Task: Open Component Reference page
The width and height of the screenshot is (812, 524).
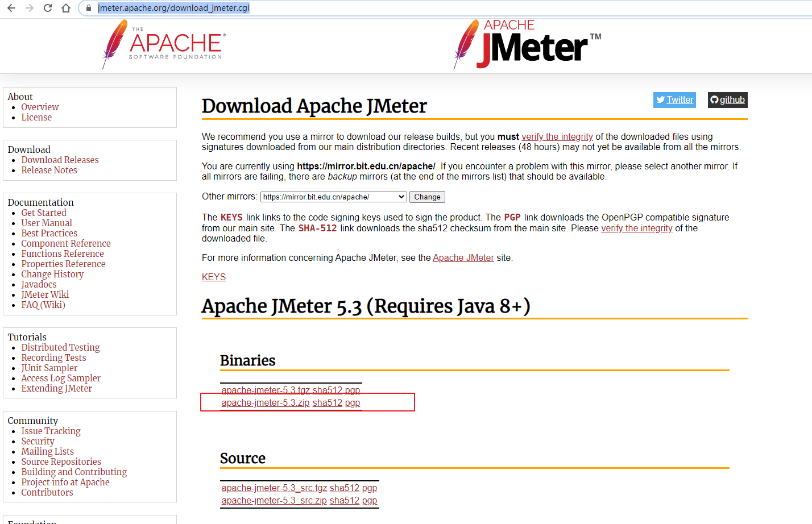Action: coord(66,243)
